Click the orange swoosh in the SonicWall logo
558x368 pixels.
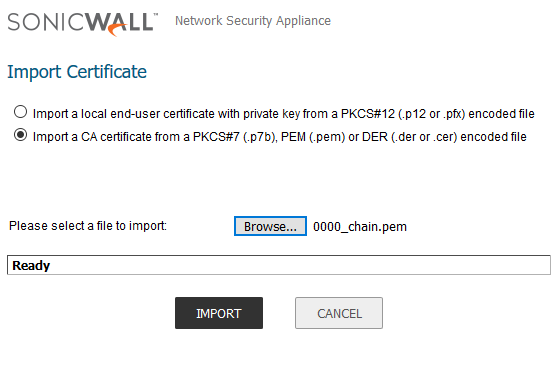117,30
